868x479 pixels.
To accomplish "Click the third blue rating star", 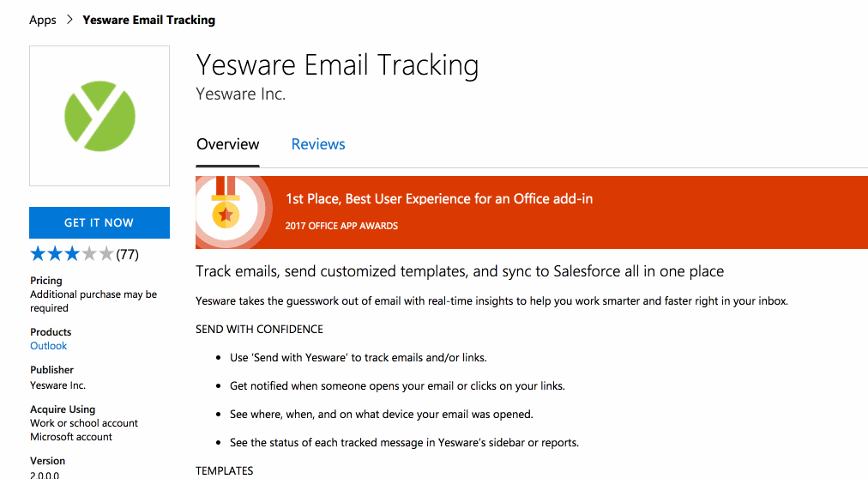I will click(72, 254).
